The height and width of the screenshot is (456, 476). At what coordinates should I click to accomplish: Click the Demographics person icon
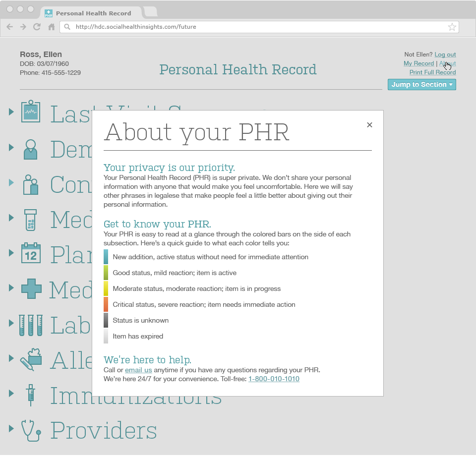point(31,150)
